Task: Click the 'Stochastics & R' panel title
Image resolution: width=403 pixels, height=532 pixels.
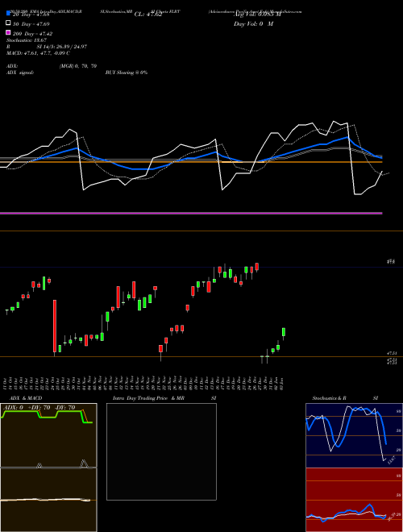Action: (329, 398)
